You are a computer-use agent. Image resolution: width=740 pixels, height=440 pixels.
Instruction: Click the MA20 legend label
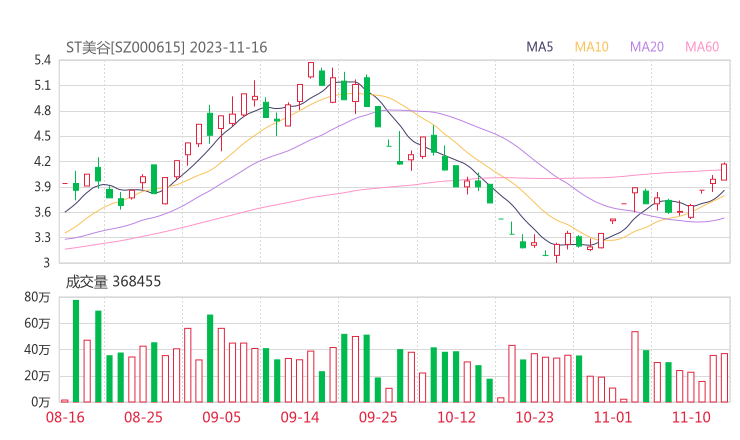(x=647, y=47)
